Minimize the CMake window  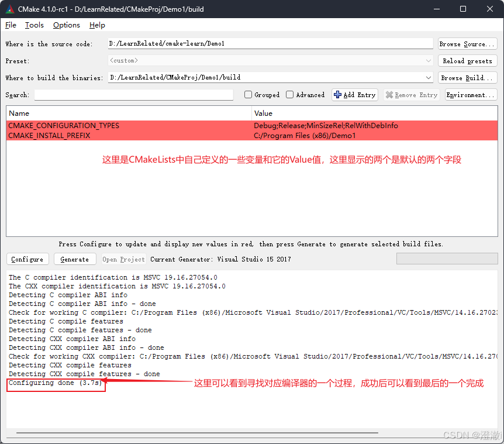437,9
